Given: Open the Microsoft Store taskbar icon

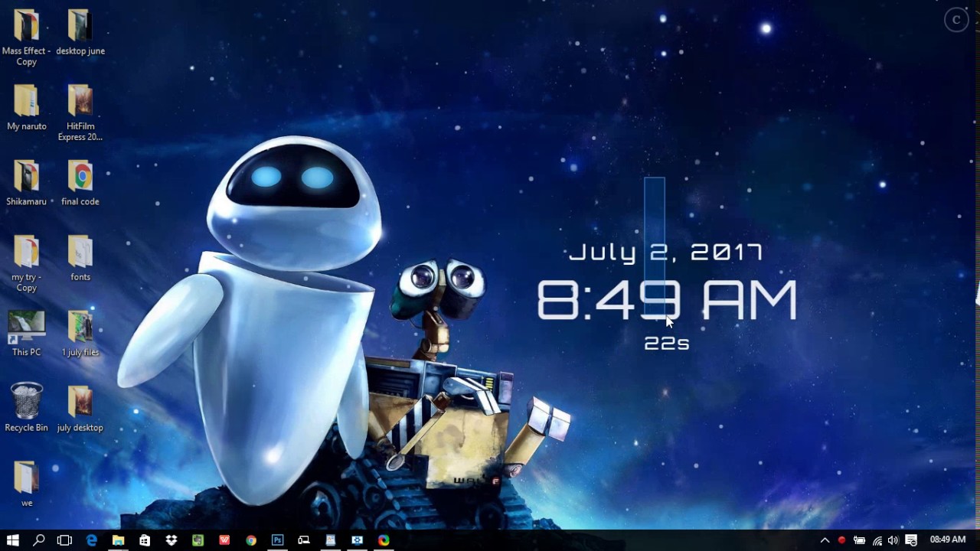Looking at the screenshot, I should tap(145, 540).
